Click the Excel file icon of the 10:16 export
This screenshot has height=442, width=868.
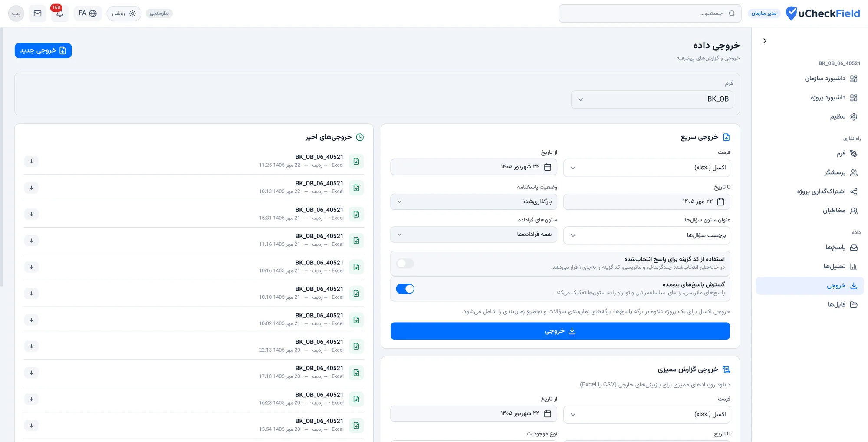[x=356, y=267]
